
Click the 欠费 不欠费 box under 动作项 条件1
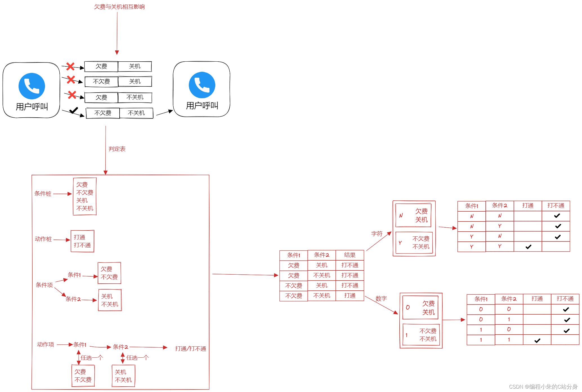[83, 376]
